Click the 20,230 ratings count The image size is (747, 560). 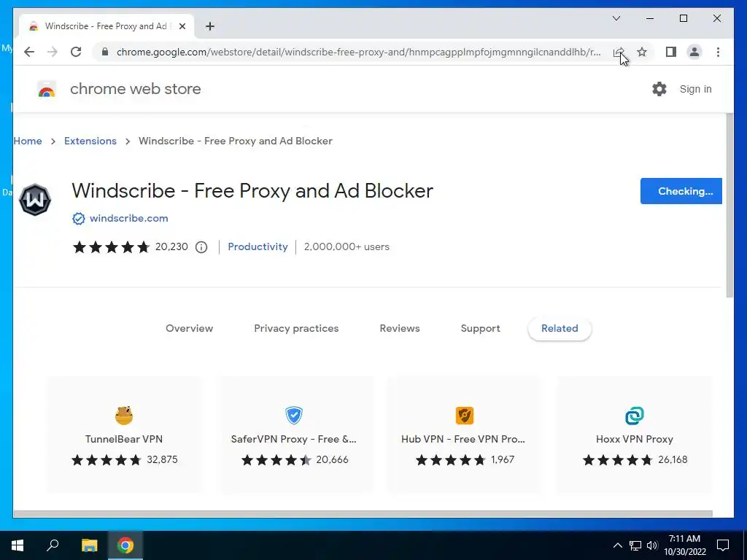click(171, 246)
